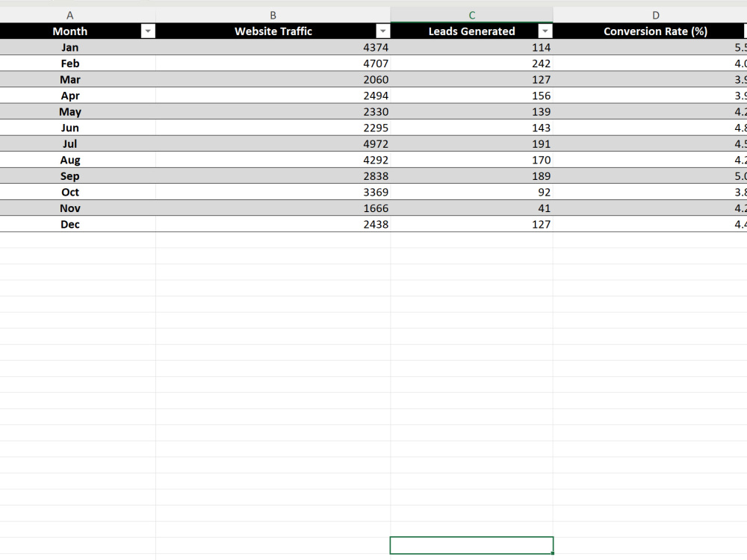
Task: Click leads value 156 for Apr
Action: 471,96
